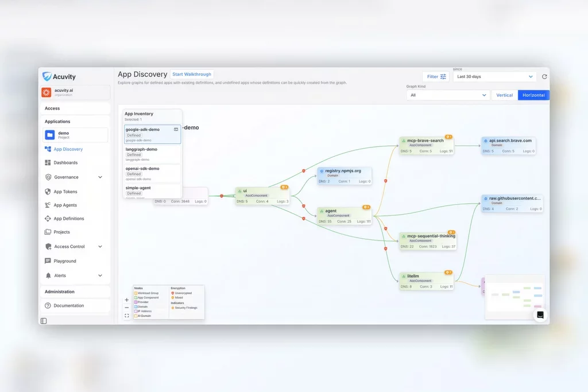This screenshot has height=392, width=588.
Task: Zoom in the graph with plus
Action: [x=127, y=300]
